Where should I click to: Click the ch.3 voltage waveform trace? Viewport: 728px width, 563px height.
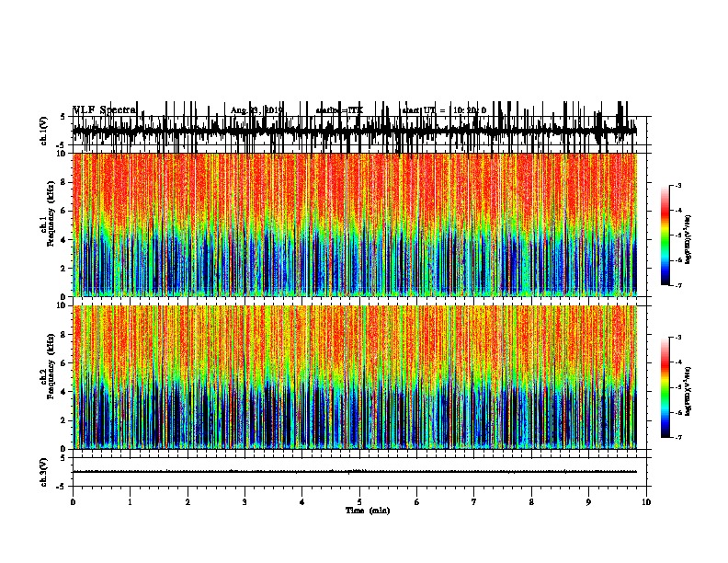click(355, 472)
